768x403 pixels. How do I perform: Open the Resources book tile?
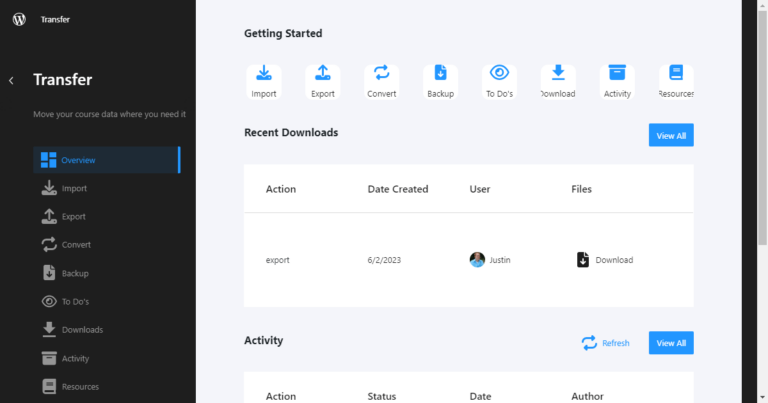pos(676,82)
